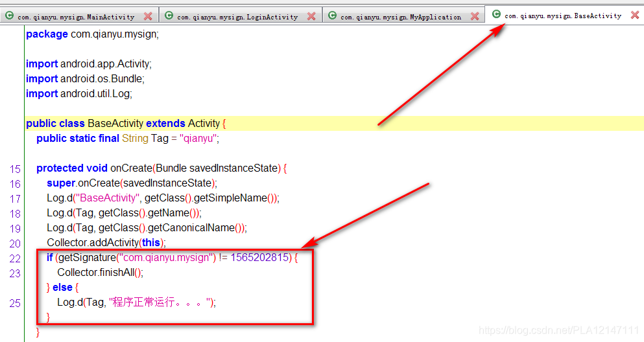
Task: Click the import android.app.Activity line
Action: pyautogui.click(x=89, y=64)
